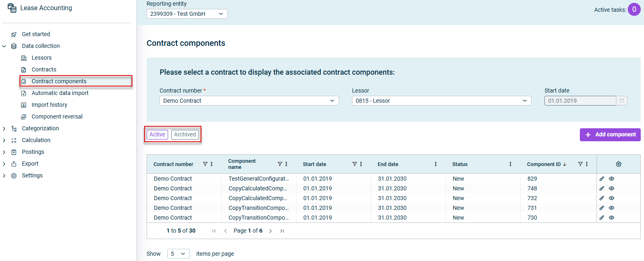Click the document icon beside Contracts
Image resolution: width=644 pixels, height=261 pixels.
[x=24, y=70]
